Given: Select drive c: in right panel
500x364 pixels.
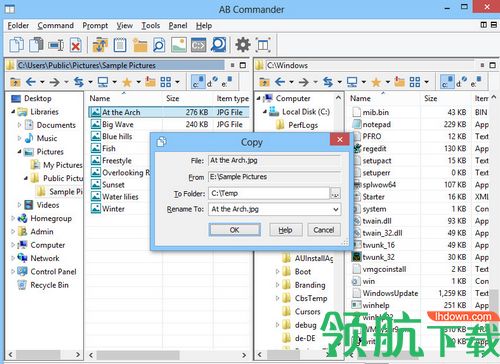Looking at the screenshot, I should (447, 82).
